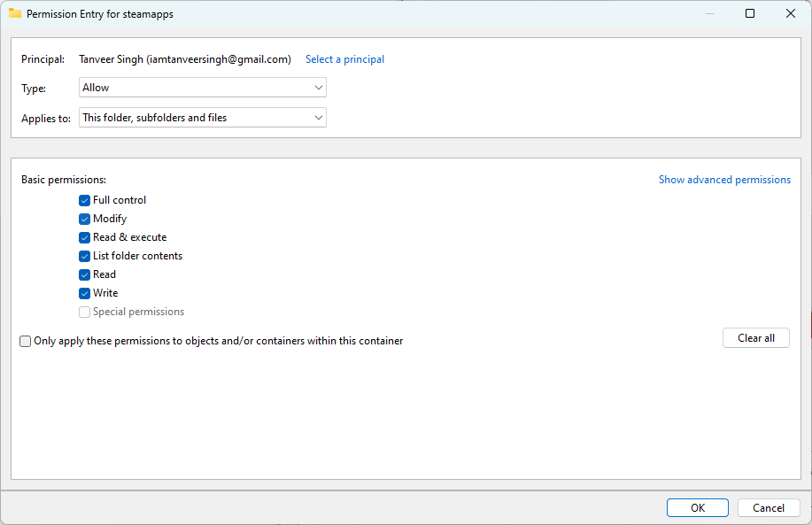Enable Only apply these permissions to objects checkbox
The height and width of the screenshot is (525, 812).
[25, 341]
